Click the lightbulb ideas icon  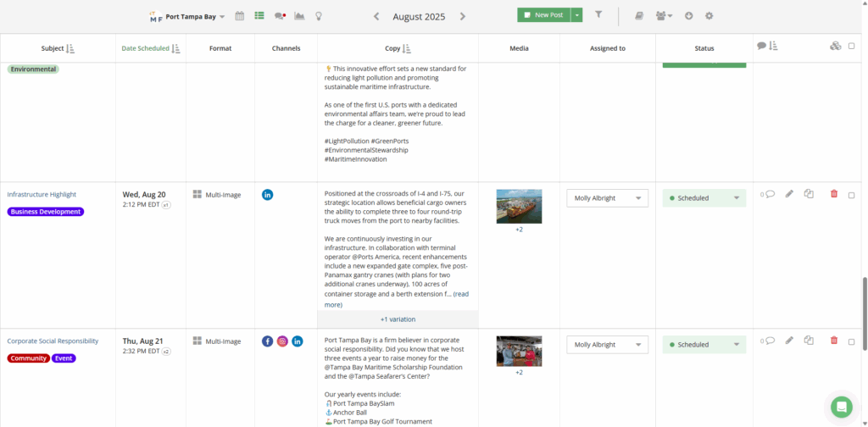click(319, 15)
